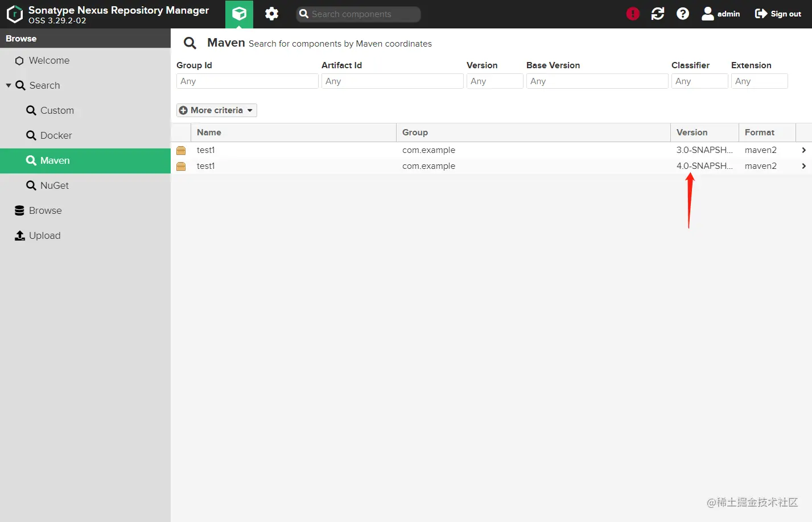Click com.example group in the 3.0-SNAPSHOT row

point(428,150)
